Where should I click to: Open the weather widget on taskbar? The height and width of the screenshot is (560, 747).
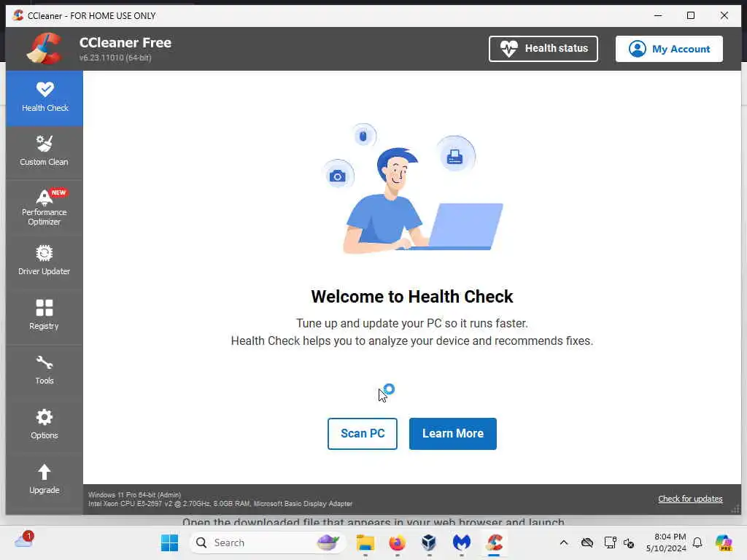pyautogui.click(x=24, y=540)
